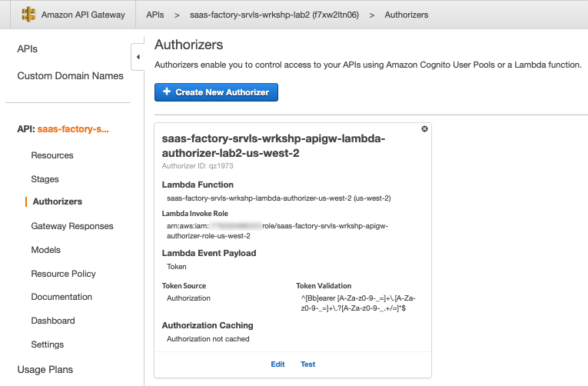Screen dimensions: 588x386
Task: Click the Authorization Caching label
Action: click(x=208, y=325)
